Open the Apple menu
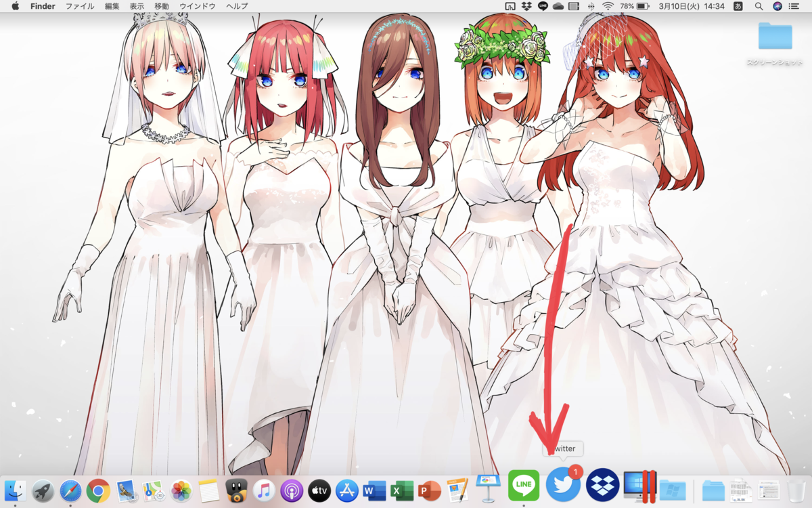Viewport: 812px width, 508px height. pyautogui.click(x=15, y=6)
